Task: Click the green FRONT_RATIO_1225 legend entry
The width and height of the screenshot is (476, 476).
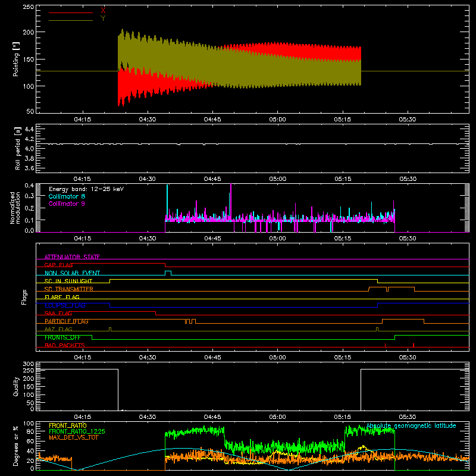Action: pos(77,431)
